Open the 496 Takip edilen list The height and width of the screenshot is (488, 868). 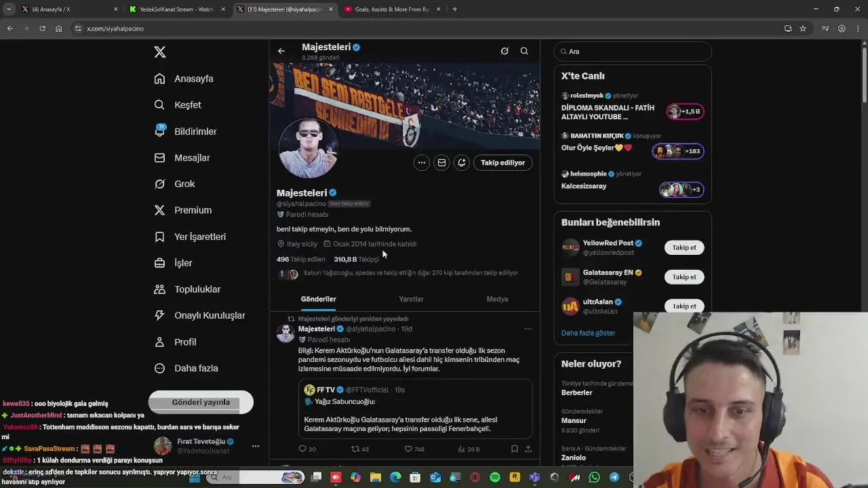coord(301,260)
